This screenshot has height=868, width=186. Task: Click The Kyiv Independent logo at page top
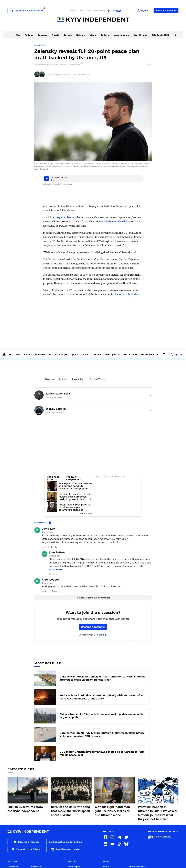tap(93, 20)
